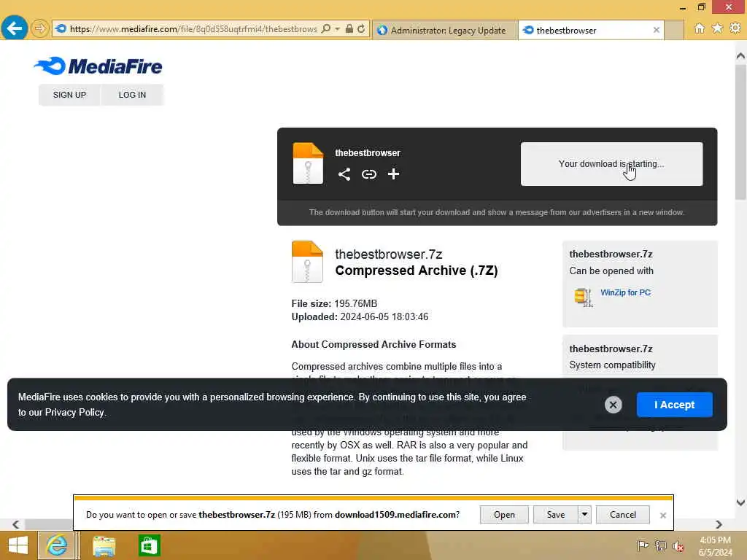Open the Windows Start button

[x=18, y=545]
